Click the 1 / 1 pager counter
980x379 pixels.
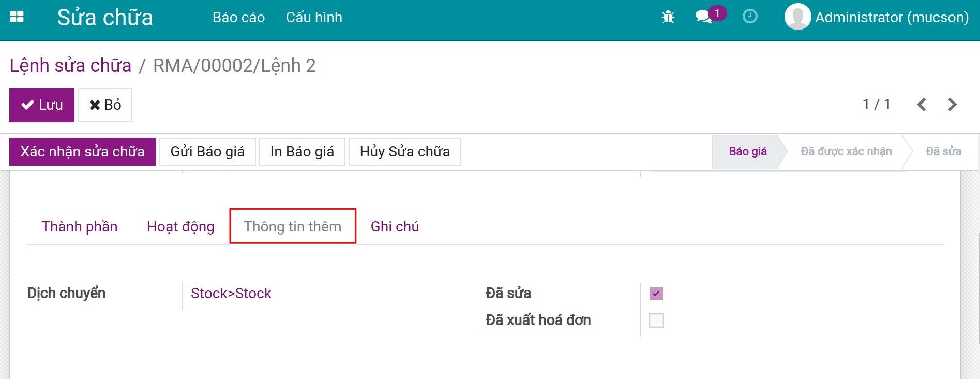(877, 105)
